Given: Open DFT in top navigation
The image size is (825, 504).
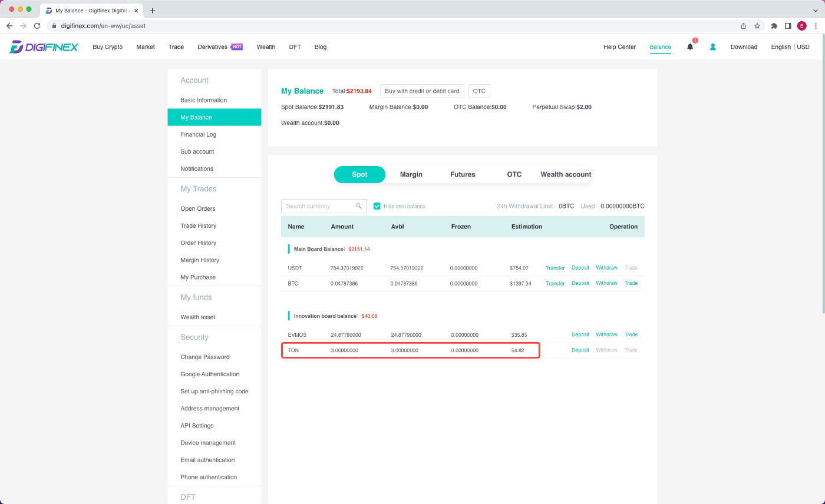Looking at the screenshot, I should click(295, 47).
